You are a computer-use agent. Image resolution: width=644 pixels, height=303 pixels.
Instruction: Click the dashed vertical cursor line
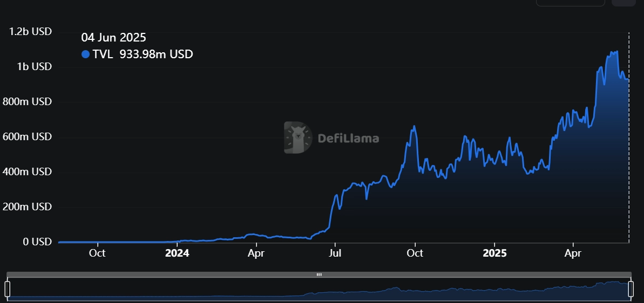tap(629, 137)
